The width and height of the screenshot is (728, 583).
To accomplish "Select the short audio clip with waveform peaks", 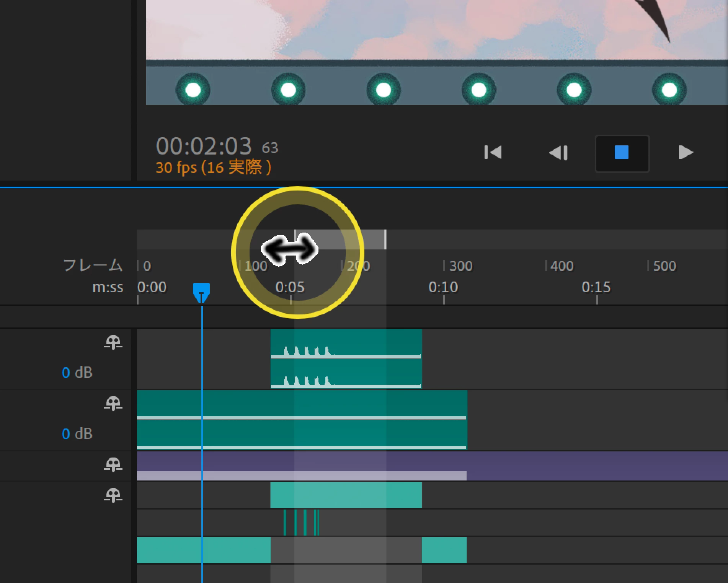I will [x=346, y=358].
